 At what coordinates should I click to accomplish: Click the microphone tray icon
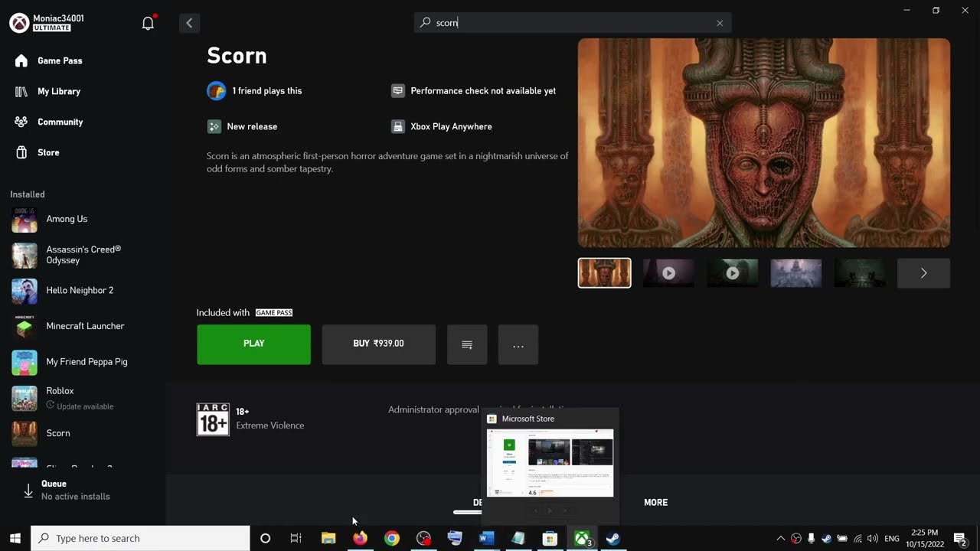[811, 539]
